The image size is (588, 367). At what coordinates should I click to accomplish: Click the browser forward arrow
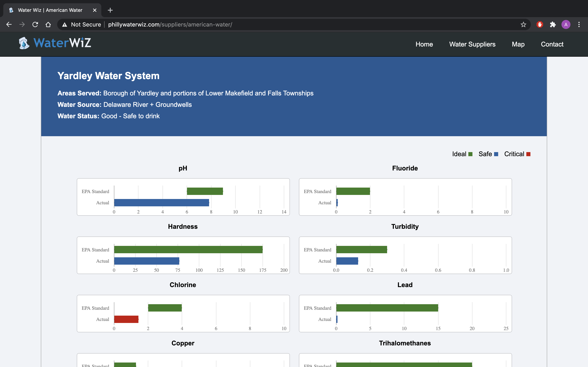[x=22, y=24]
